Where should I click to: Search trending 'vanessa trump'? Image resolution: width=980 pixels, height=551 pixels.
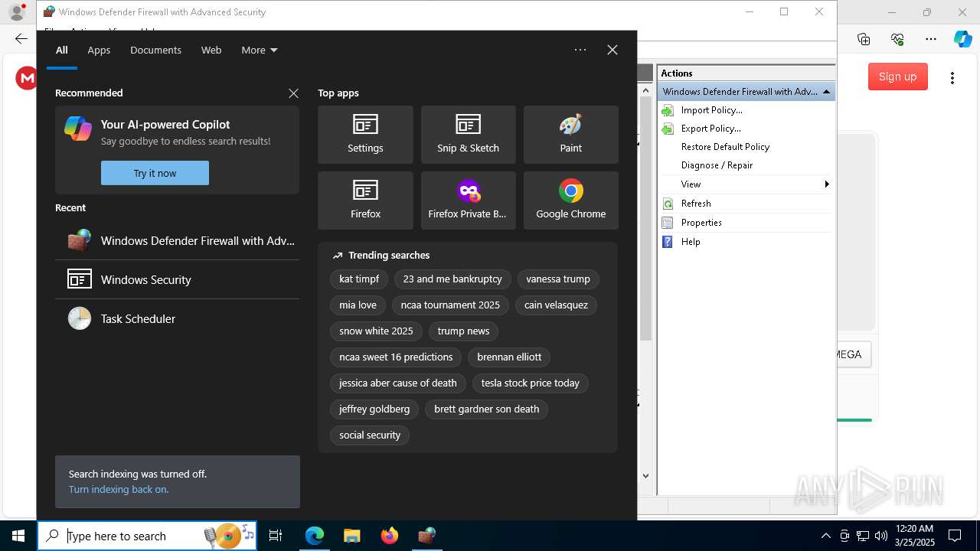pyautogui.click(x=558, y=279)
